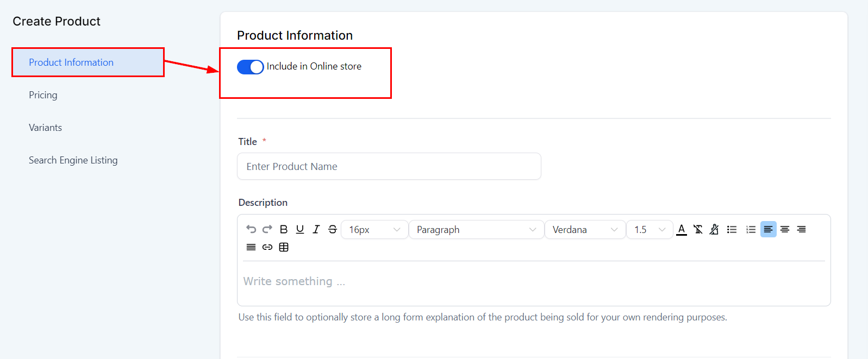Expand the Verdana font family dropdown

point(585,230)
